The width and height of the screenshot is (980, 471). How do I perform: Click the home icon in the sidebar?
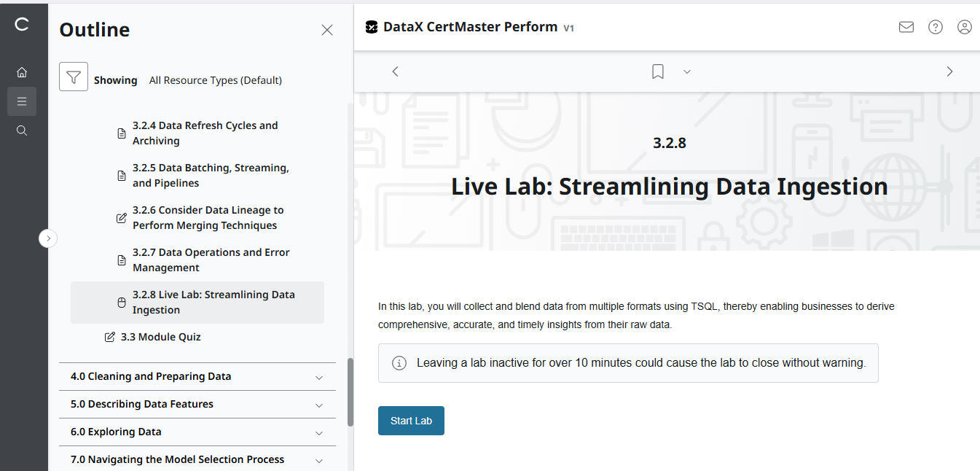tap(22, 71)
